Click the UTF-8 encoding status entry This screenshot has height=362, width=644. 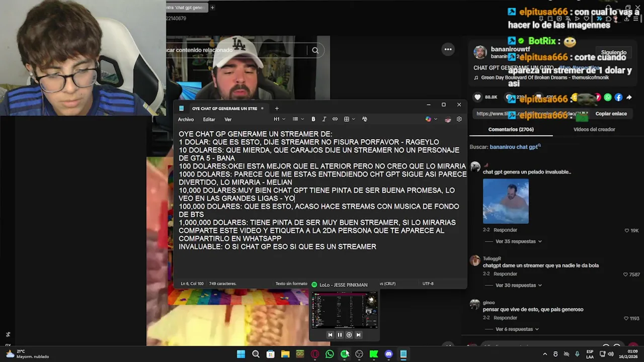click(428, 284)
